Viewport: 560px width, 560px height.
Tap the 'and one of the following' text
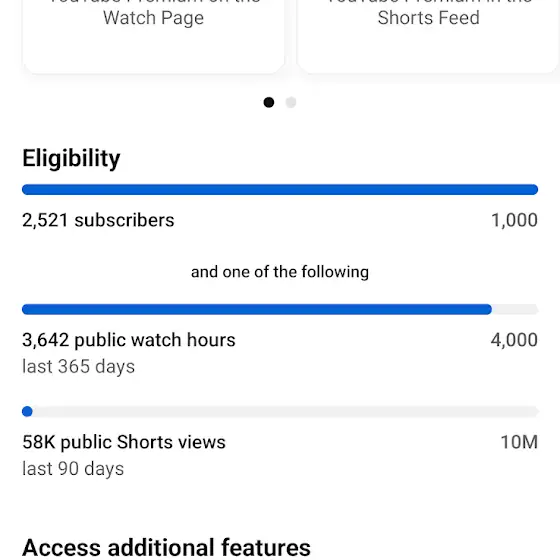tap(280, 272)
